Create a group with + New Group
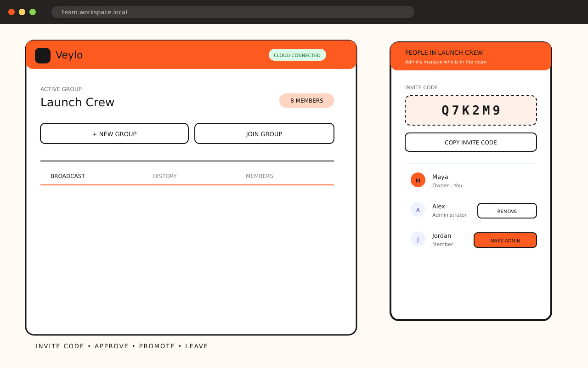The image size is (588, 368). coord(114,133)
